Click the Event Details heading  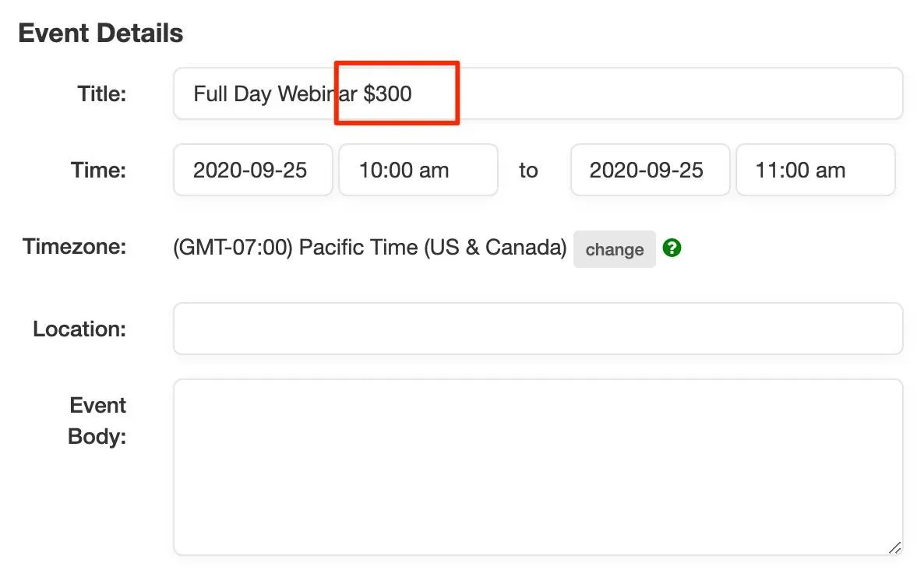(x=101, y=32)
